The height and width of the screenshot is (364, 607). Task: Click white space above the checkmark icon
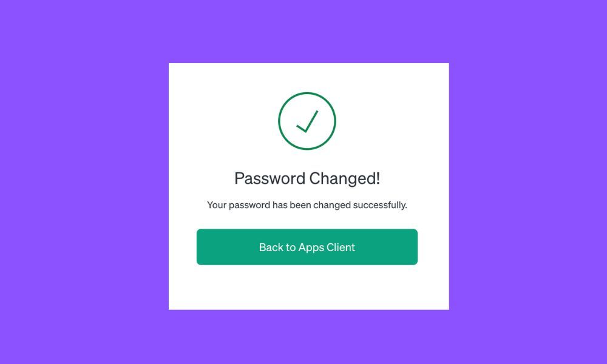point(308,78)
